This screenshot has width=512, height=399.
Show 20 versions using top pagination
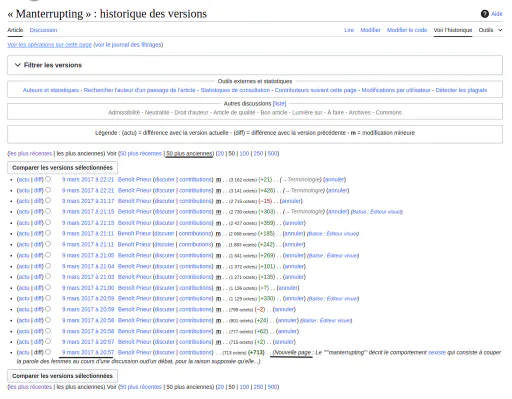[221, 154]
